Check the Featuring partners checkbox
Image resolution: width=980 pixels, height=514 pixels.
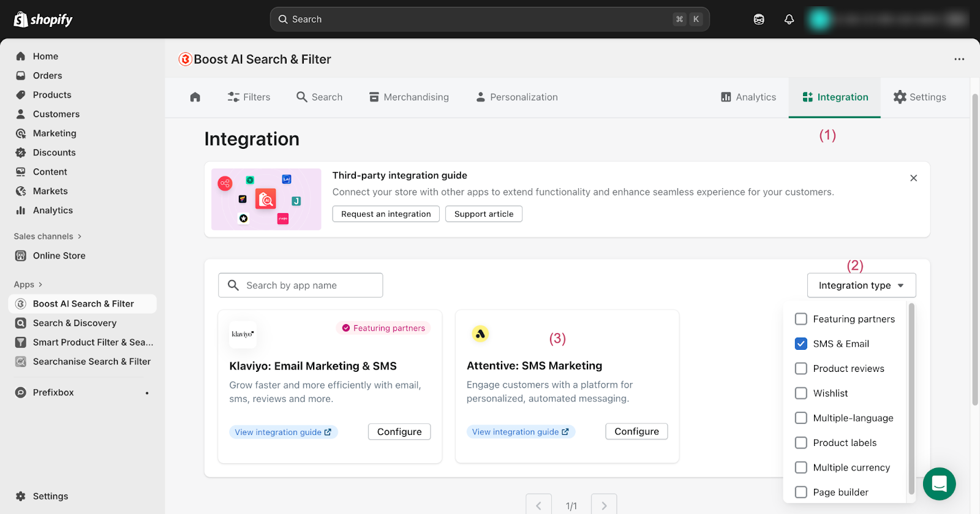(x=801, y=319)
